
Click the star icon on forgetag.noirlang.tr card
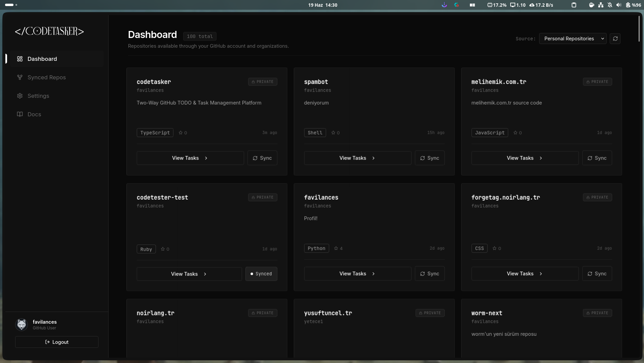pos(494,248)
